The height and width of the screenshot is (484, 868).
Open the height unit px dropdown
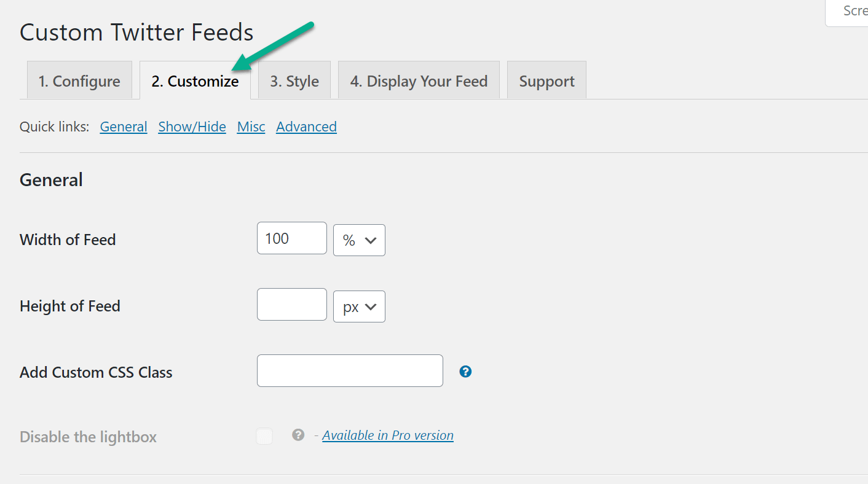pos(359,306)
